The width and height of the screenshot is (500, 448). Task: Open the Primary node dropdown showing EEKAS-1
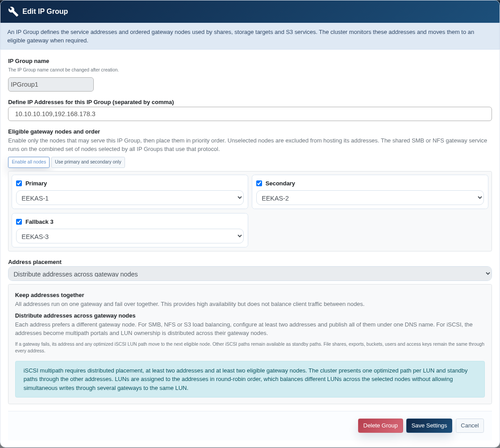[x=130, y=198]
